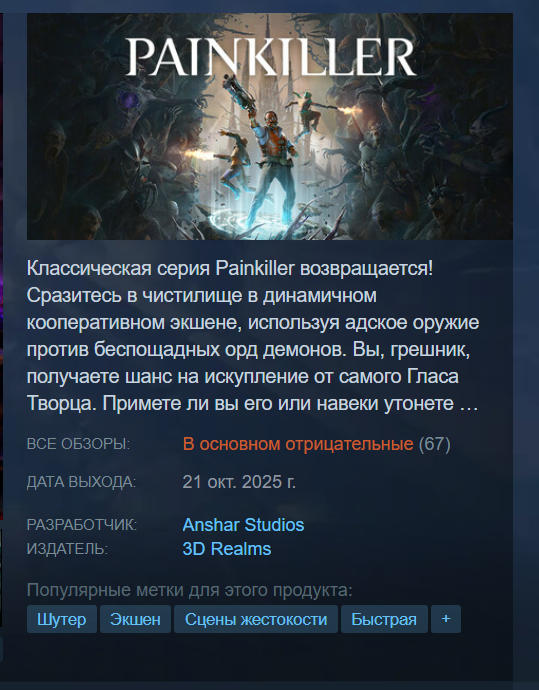Expand more tags with the plus button
This screenshot has height=690, width=539.
pos(446,619)
